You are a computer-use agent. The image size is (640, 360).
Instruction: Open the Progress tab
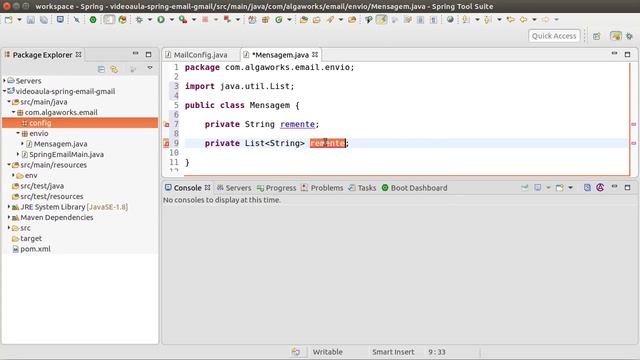276,188
